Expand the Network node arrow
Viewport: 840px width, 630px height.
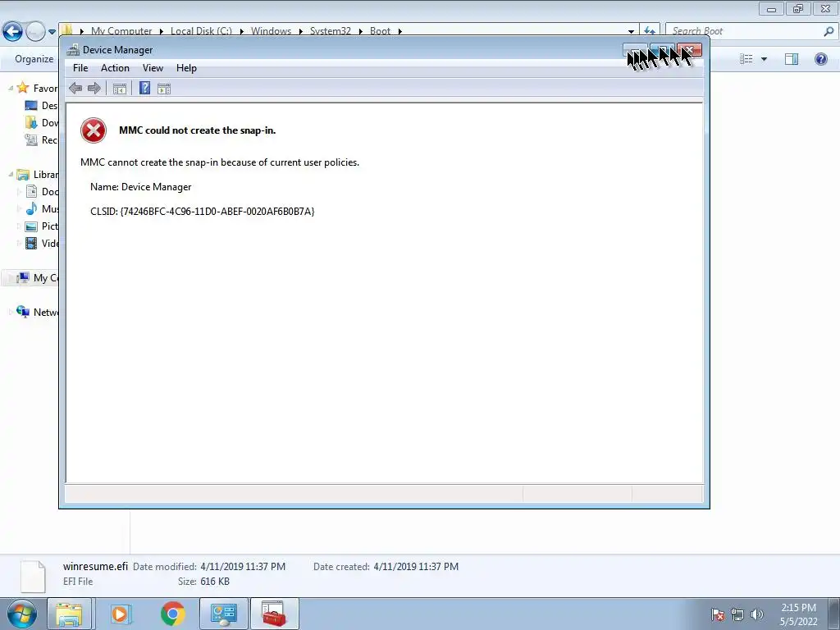[x=10, y=312]
